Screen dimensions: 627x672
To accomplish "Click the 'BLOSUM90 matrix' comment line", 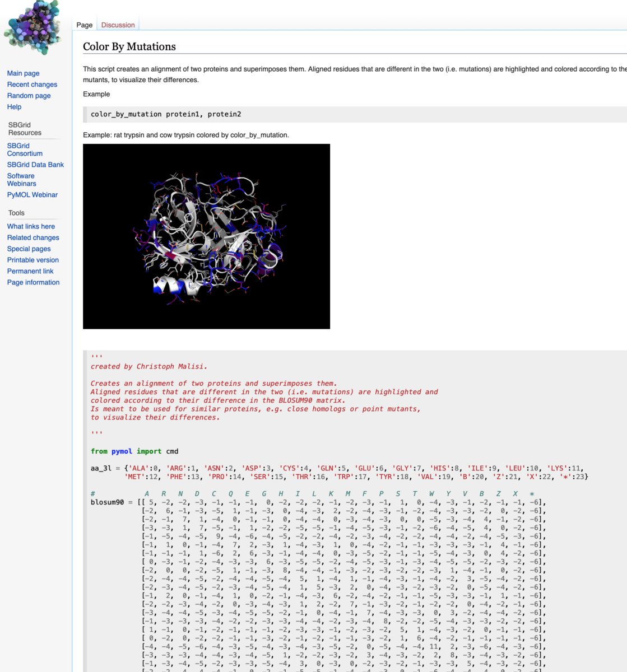I will 219,401.
